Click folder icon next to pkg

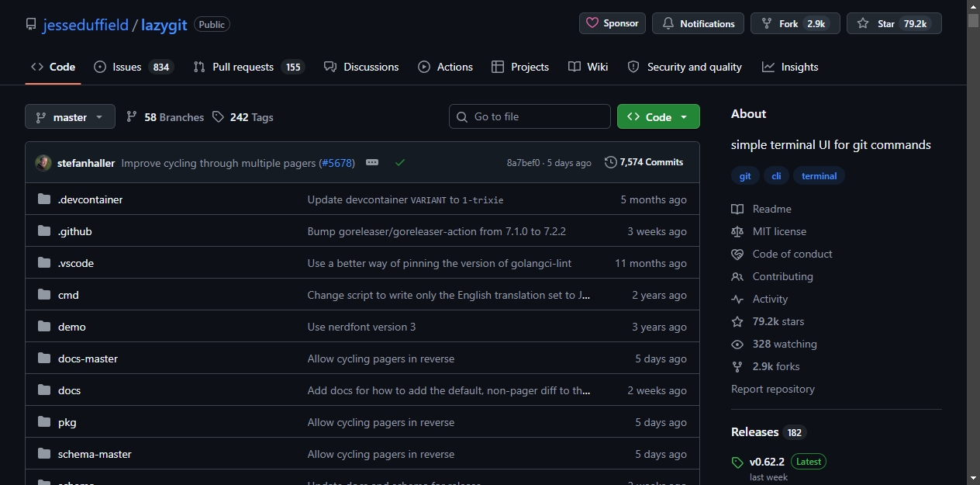pos(44,422)
